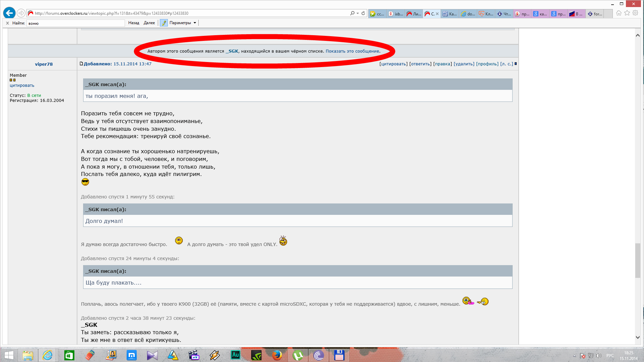The height and width of the screenshot is (362, 644).
Task: Toggle the find-bar highlight marker icon
Action: click(164, 23)
